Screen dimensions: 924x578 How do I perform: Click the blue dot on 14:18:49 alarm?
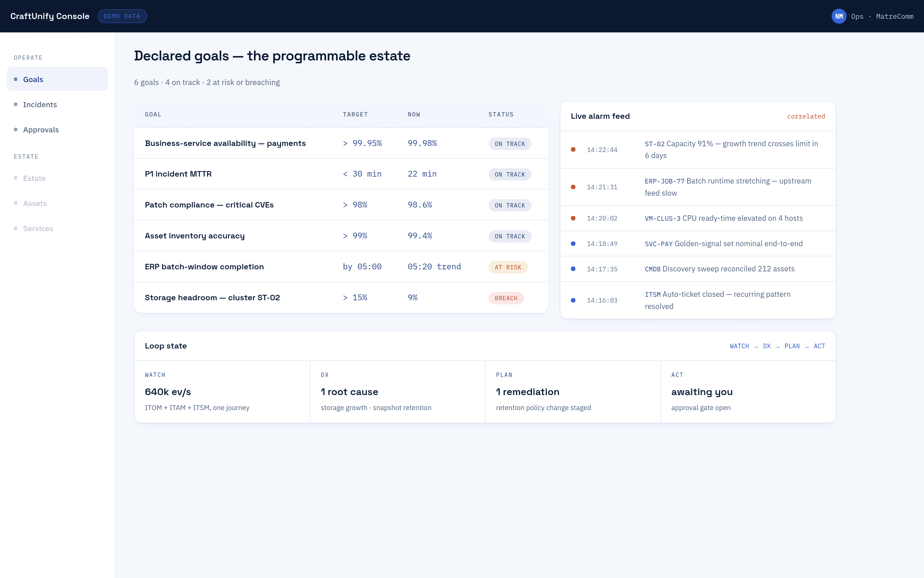click(x=573, y=244)
